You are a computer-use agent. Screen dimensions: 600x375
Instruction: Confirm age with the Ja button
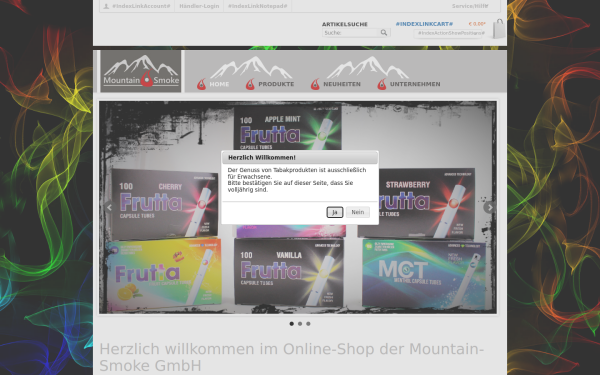pos(335,212)
